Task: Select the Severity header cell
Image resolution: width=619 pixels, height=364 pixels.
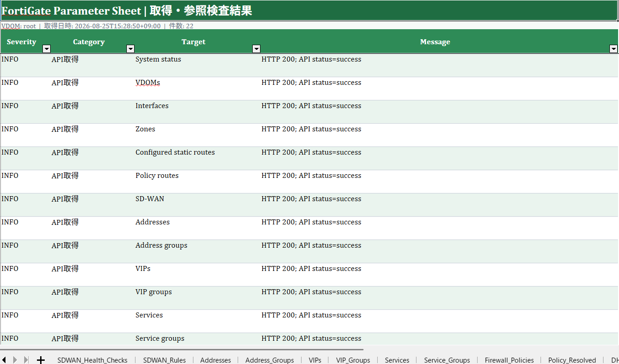Action: point(26,42)
